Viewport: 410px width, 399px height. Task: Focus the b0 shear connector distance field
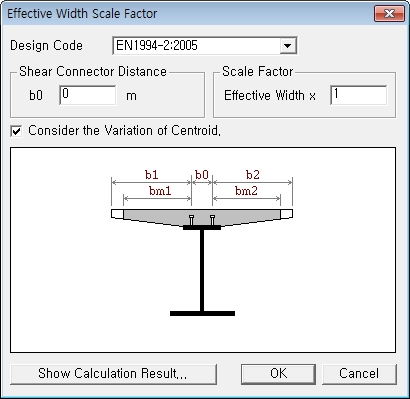point(88,95)
